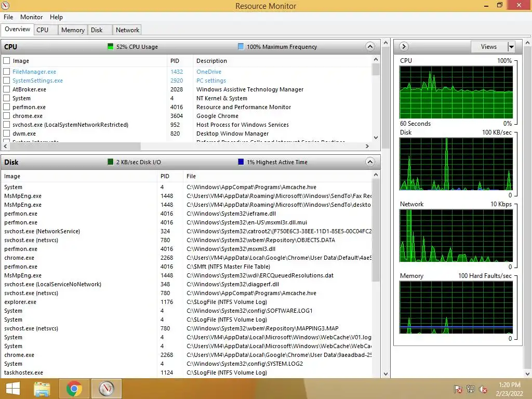Check the System process checkbox
This screenshot has width=532, height=399.
click(x=6, y=98)
